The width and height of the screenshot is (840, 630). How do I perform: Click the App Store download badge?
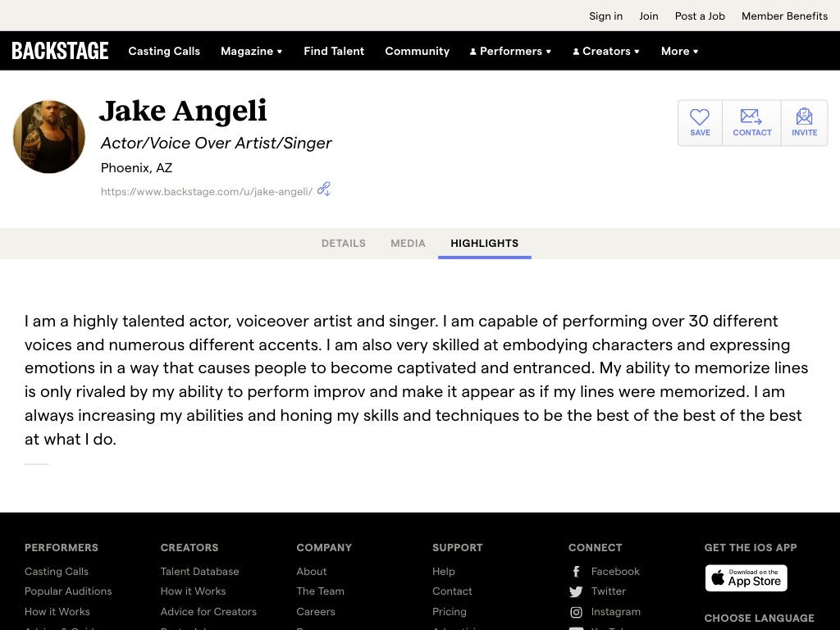click(746, 578)
